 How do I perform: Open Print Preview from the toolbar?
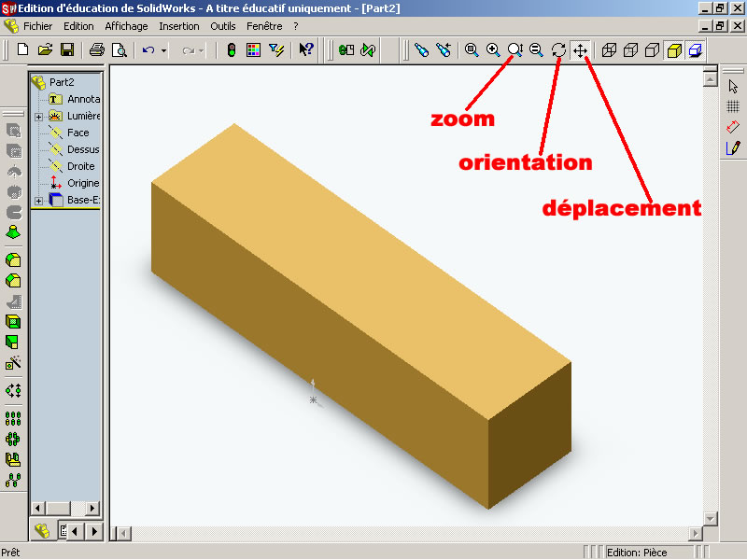tap(120, 49)
